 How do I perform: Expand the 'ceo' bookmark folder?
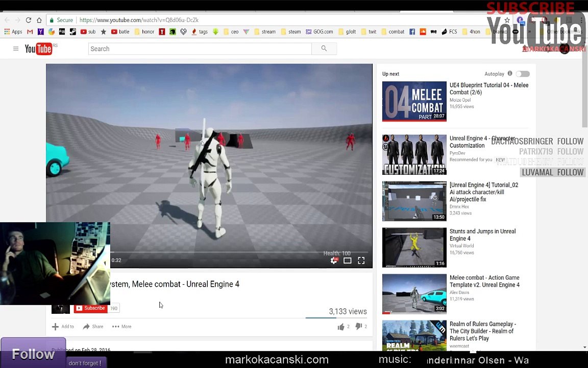231,32
